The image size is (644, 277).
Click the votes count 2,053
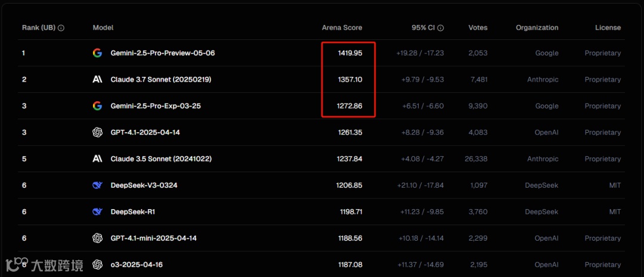point(478,53)
